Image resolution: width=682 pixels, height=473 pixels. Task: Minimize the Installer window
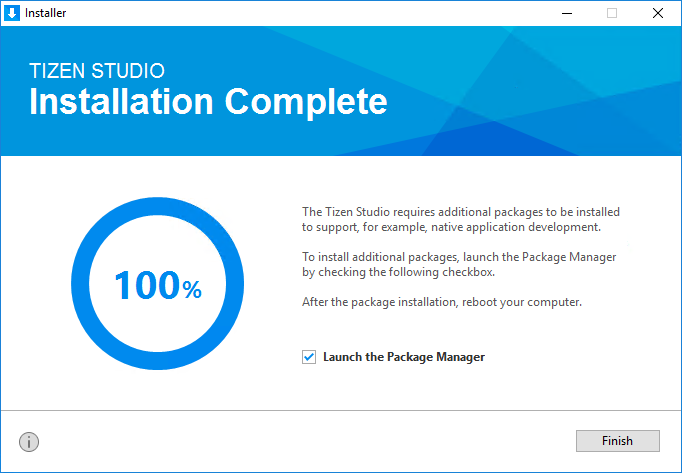coord(566,13)
